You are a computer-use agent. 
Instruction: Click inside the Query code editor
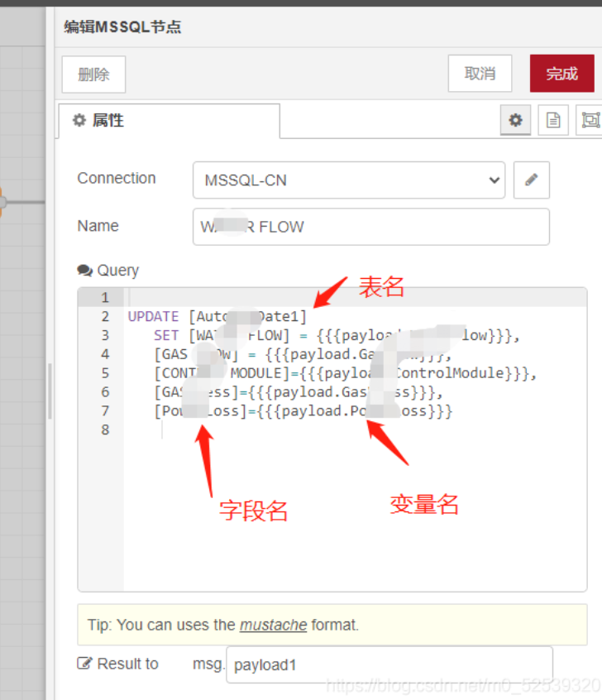click(x=332, y=439)
